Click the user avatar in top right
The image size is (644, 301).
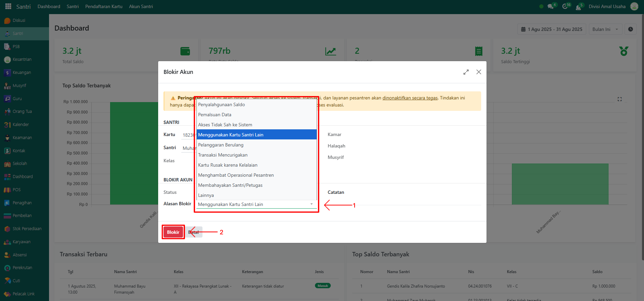(634, 6)
